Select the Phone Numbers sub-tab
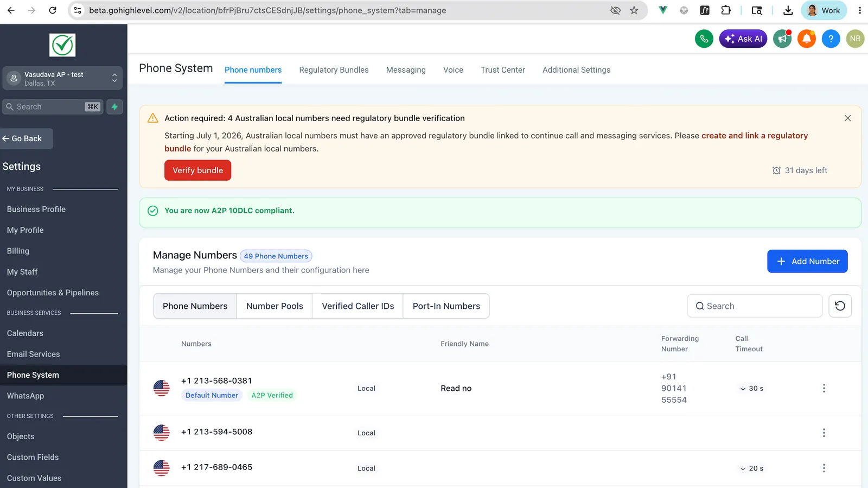The image size is (868, 488). 195,306
